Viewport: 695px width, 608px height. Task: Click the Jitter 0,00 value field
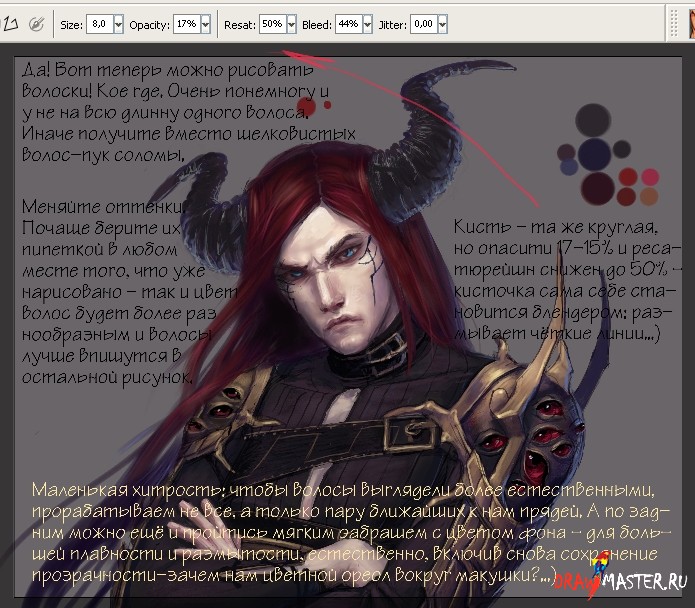click(x=424, y=24)
